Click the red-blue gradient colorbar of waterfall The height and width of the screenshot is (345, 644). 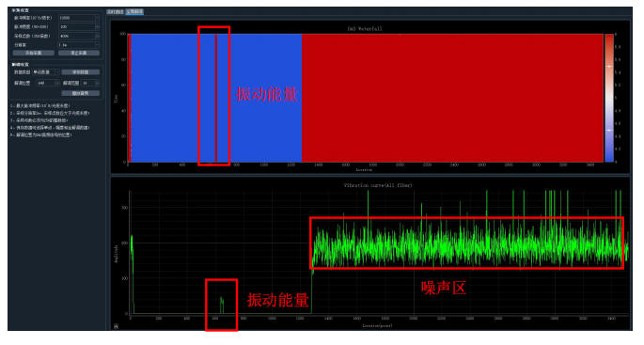tap(609, 98)
